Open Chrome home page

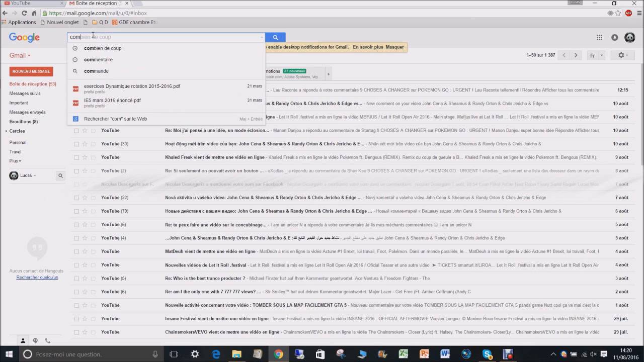[34, 13]
